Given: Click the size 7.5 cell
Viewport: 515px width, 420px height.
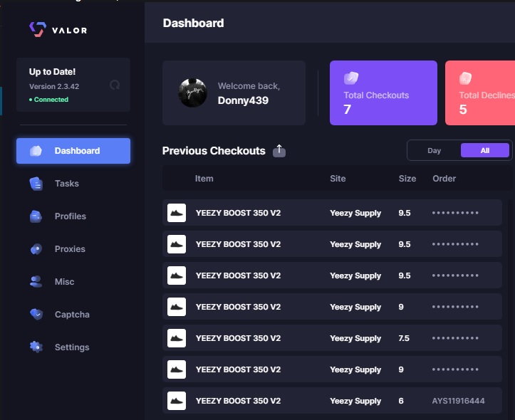Looking at the screenshot, I should coord(404,338).
